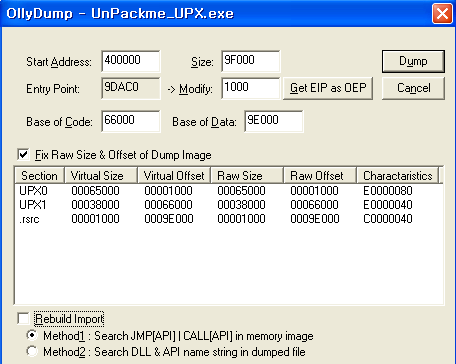Click the Virtual Size column header
Screen dimensions: 456x364
[101, 176]
